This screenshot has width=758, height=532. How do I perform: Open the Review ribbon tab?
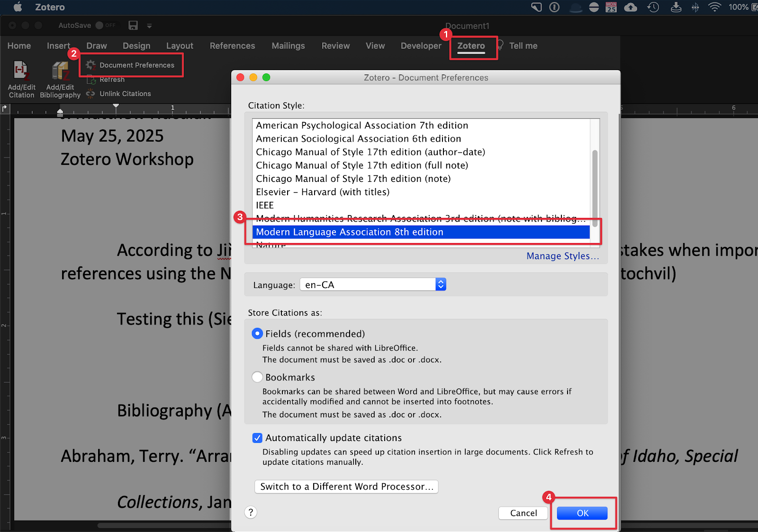pos(335,45)
